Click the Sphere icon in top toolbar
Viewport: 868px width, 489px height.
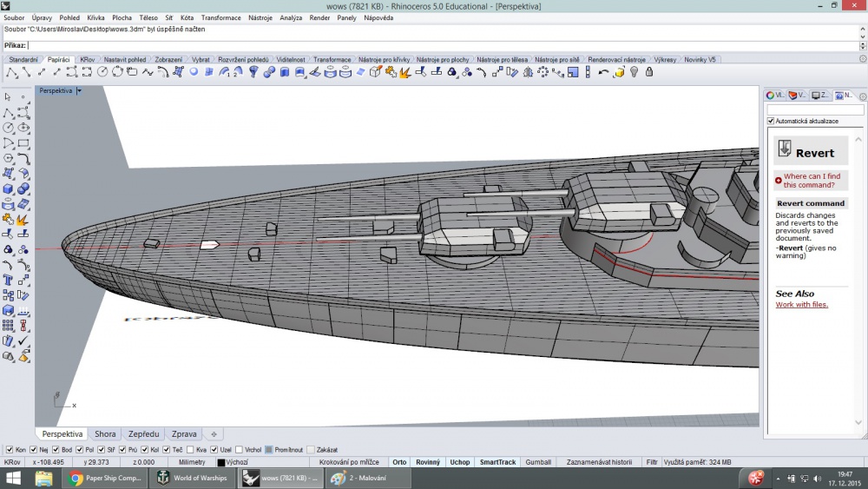194,72
